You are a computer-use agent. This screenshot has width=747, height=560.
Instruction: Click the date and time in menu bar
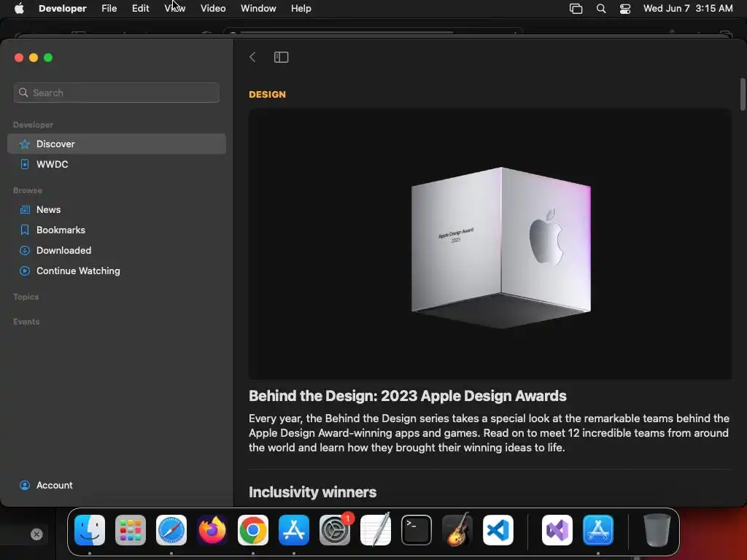pos(688,9)
